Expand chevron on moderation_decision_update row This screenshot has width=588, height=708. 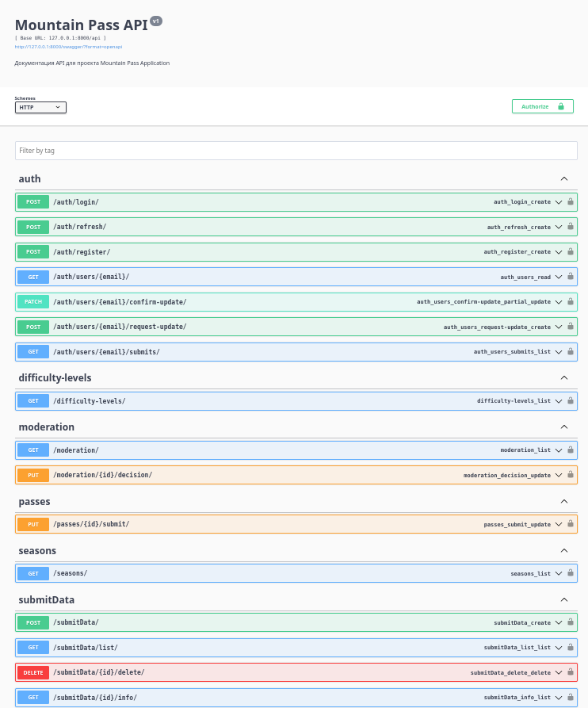559,475
